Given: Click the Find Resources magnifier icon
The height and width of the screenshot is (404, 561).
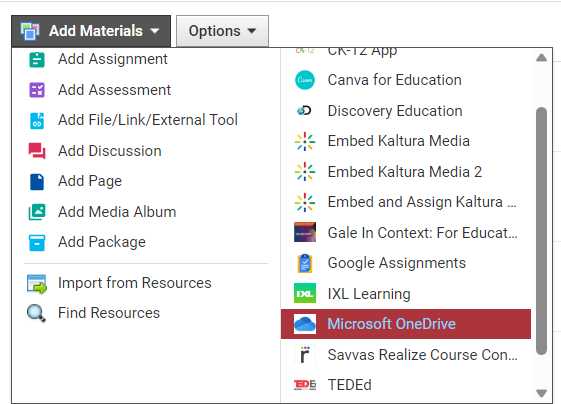Looking at the screenshot, I should coord(36,313).
